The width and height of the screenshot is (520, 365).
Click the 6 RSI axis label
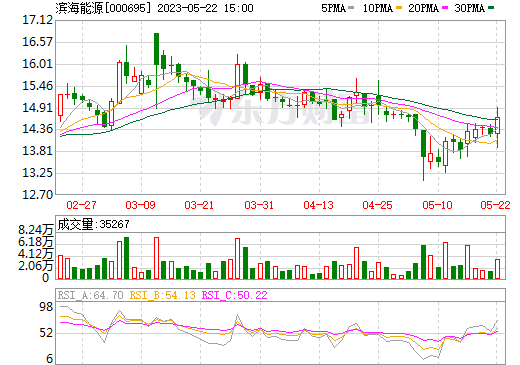49,359
